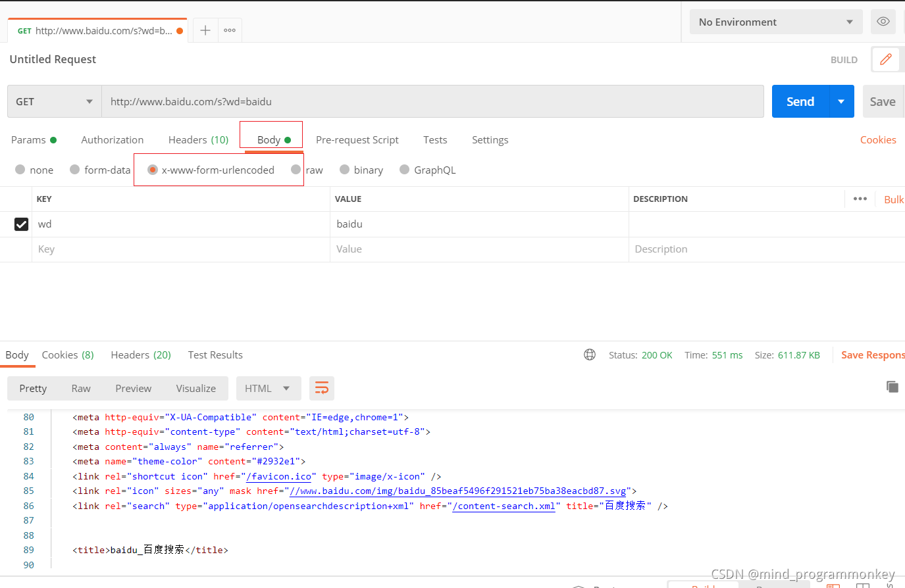Click the pencil edit icon near BUILD
The height and width of the screenshot is (588, 905).
pyautogui.click(x=886, y=59)
